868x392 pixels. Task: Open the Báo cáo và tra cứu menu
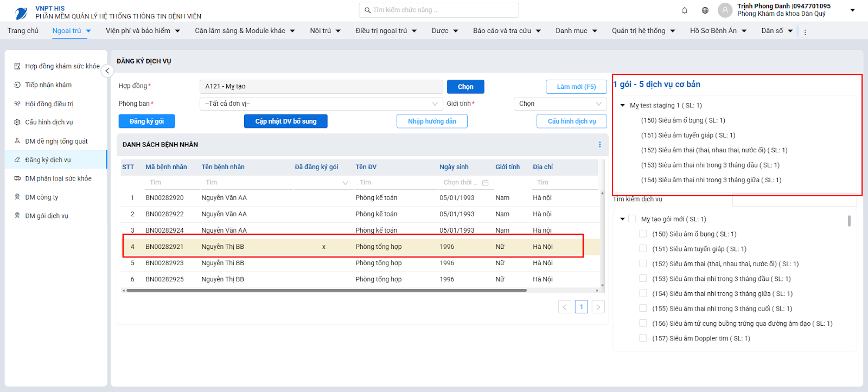pos(507,31)
